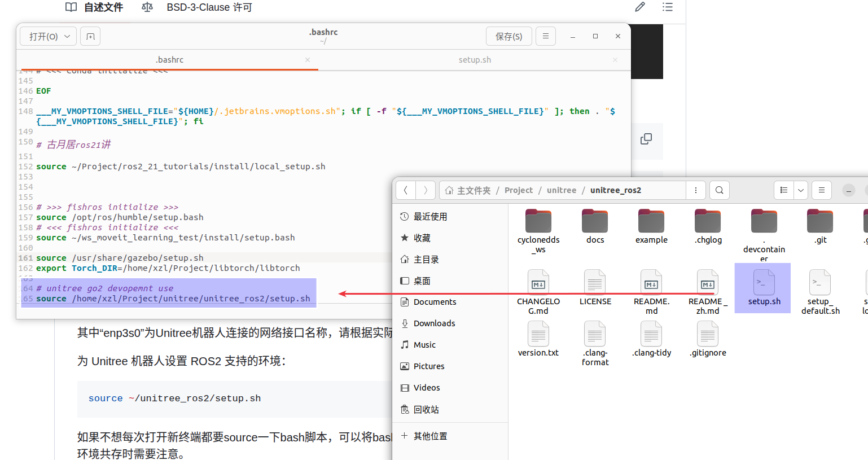Go back in the file manager
This screenshot has width=868, height=460.
click(x=406, y=190)
